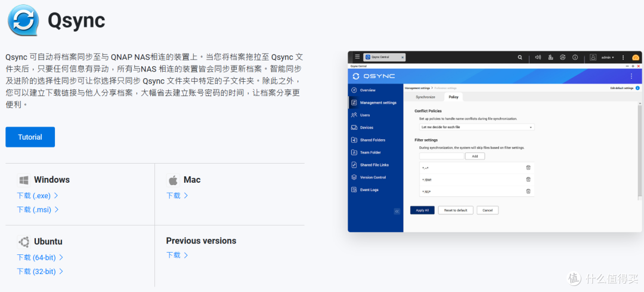
Task: Collapse the sidebar with the double-arrow icon
Action: (397, 211)
